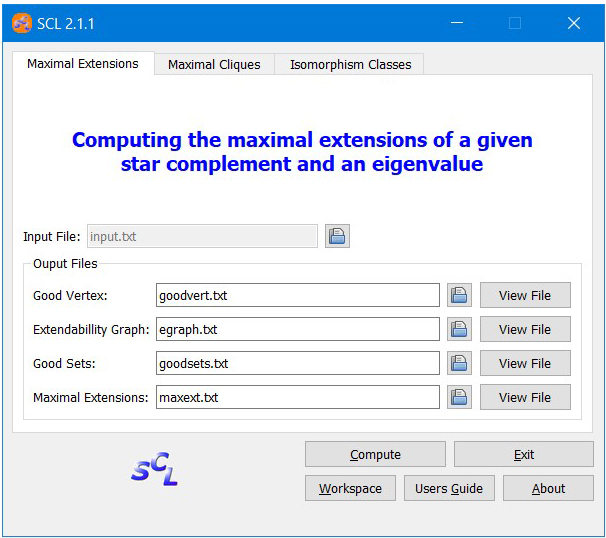Viewport: 606px width, 538px height.
Task: View File for maxext.txt
Action: click(x=525, y=397)
